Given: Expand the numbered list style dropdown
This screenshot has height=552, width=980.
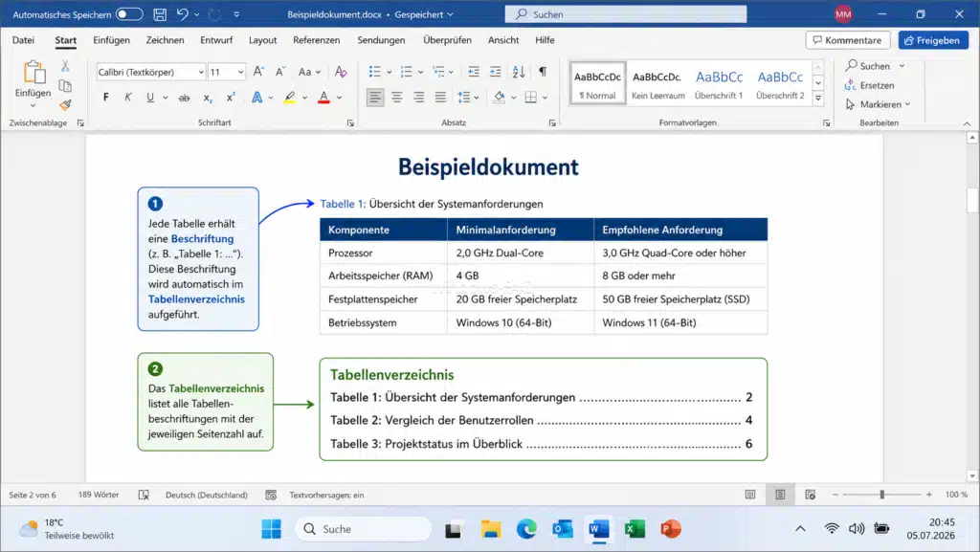Looking at the screenshot, I should (421, 73).
